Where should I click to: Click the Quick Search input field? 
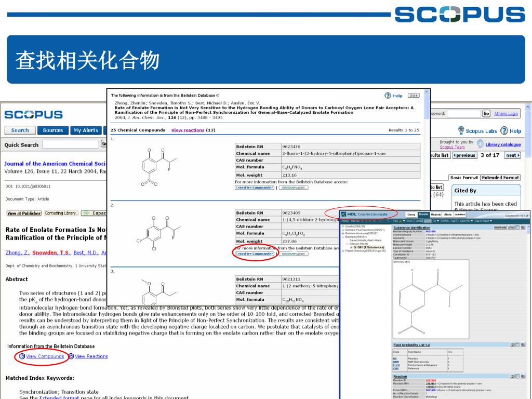[71, 144]
